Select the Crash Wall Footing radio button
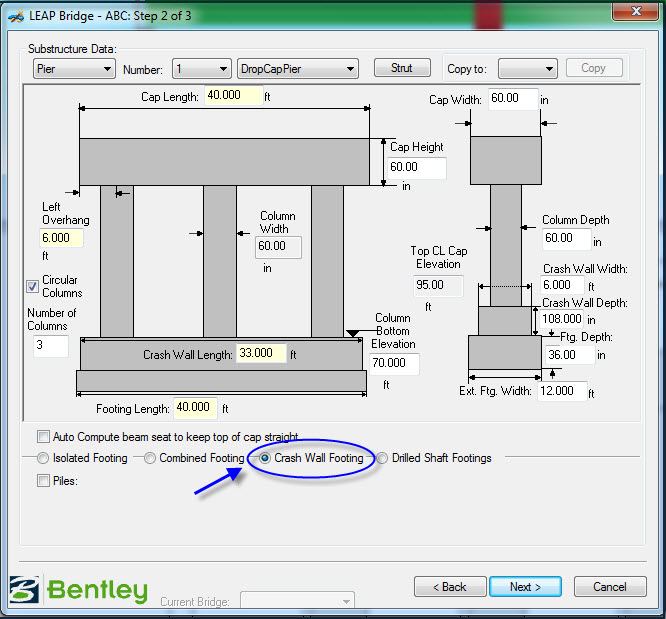This screenshot has height=619, width=666. click(x=265, y=458)
